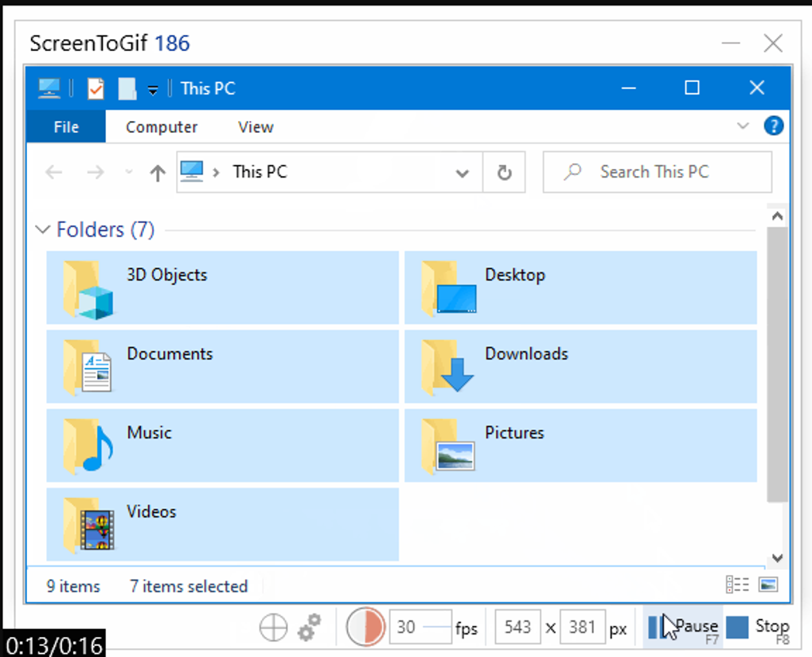Refresh the This PC view
Image resolution: width=812 pixels, height=657 pixels.
click(505, 172)
